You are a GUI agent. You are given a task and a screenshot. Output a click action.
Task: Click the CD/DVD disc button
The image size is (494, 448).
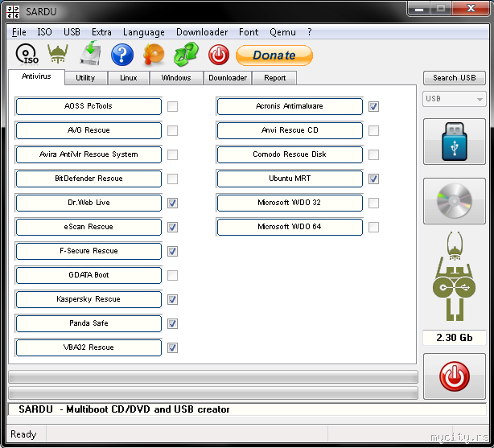(x=455, y=201)
